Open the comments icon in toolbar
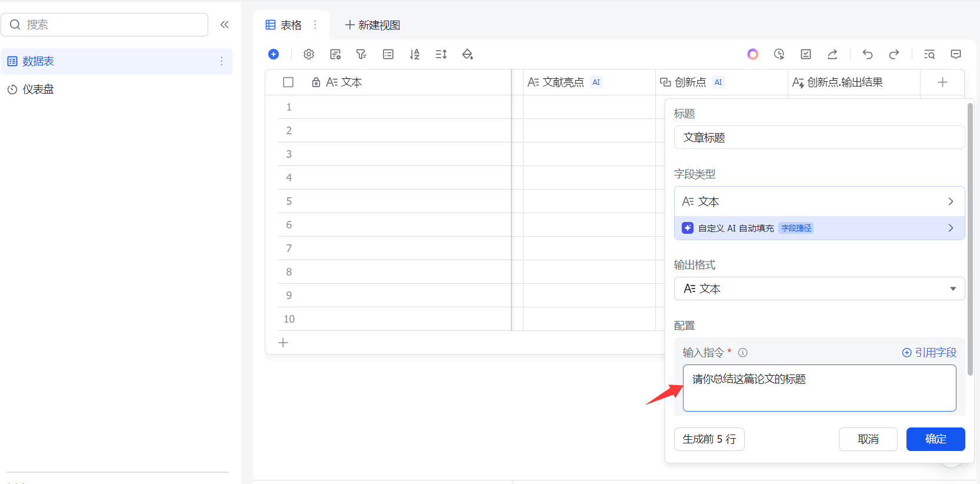 point(956,54)
